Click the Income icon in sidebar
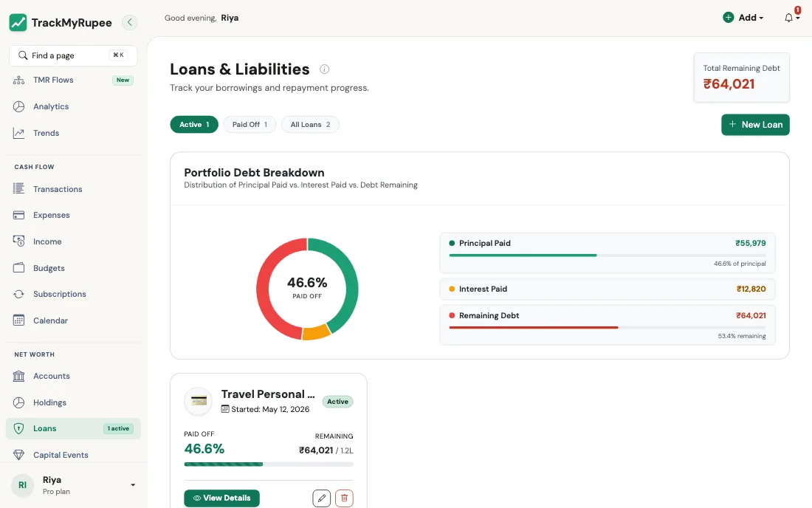The image size is (812, 508). click(x=18, y=241)
